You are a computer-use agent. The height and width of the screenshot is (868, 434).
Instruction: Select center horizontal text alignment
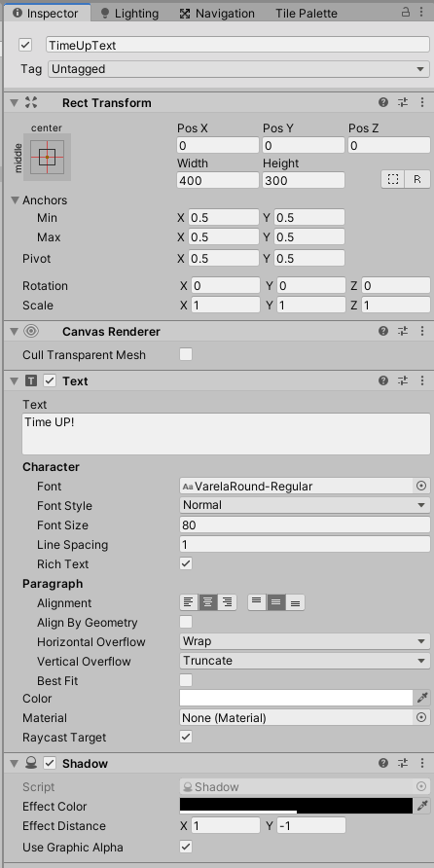[x=207, y=603]
